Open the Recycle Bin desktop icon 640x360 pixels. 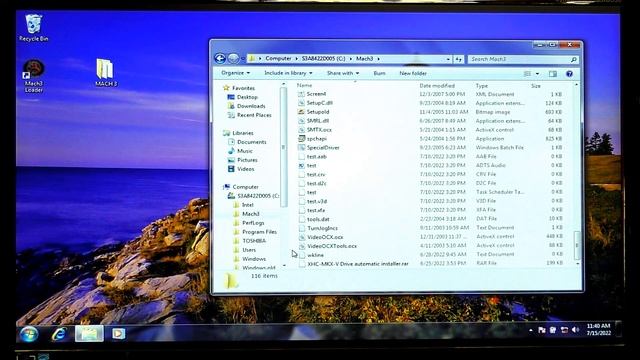33,27
